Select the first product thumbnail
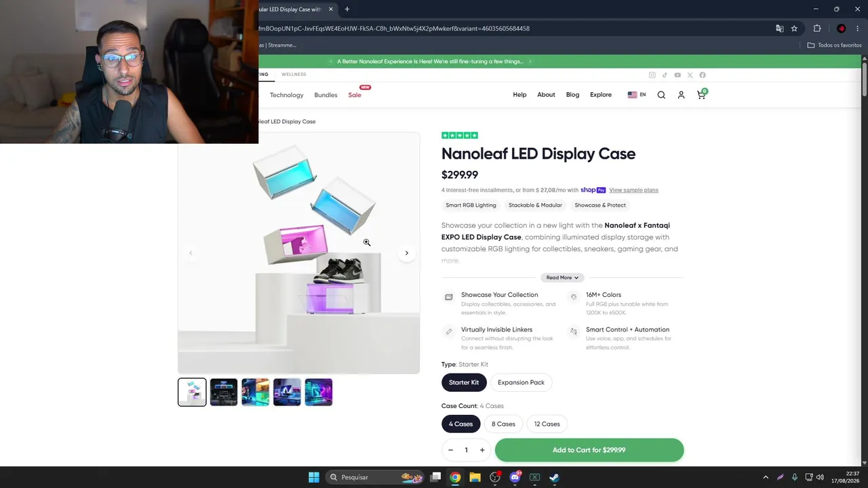 pos(192,392)
